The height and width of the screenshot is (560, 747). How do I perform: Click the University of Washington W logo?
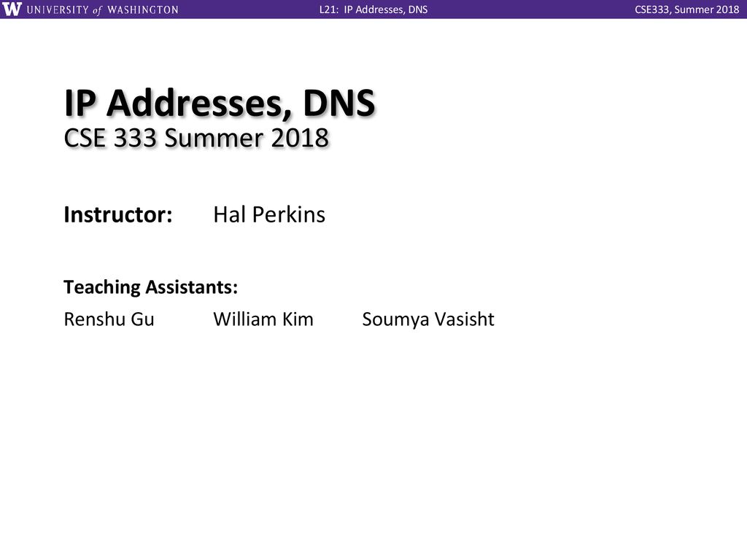(12, 9)
